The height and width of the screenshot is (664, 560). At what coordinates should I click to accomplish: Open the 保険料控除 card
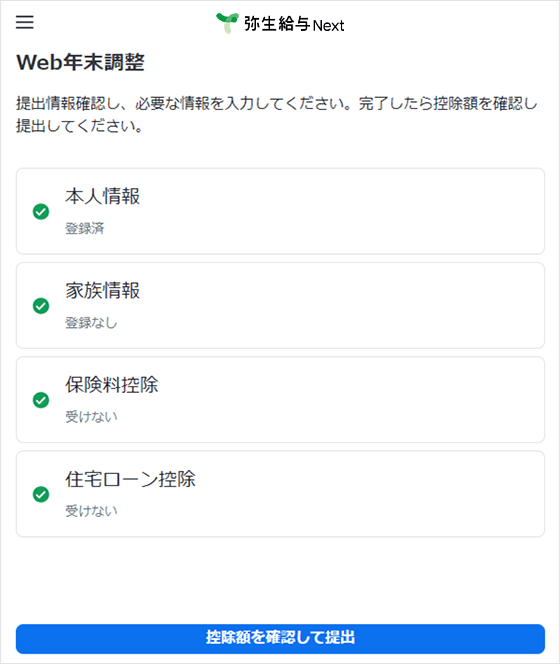pos(280,400)
